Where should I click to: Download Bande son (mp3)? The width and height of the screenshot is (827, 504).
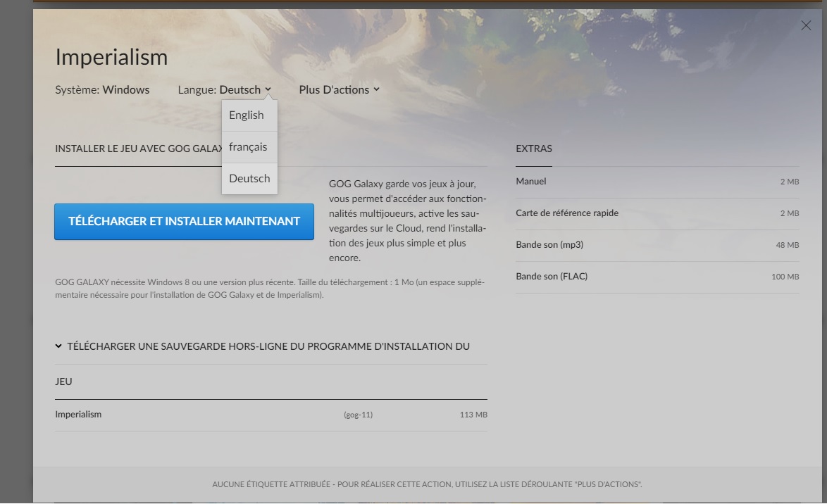coord(657,245)
